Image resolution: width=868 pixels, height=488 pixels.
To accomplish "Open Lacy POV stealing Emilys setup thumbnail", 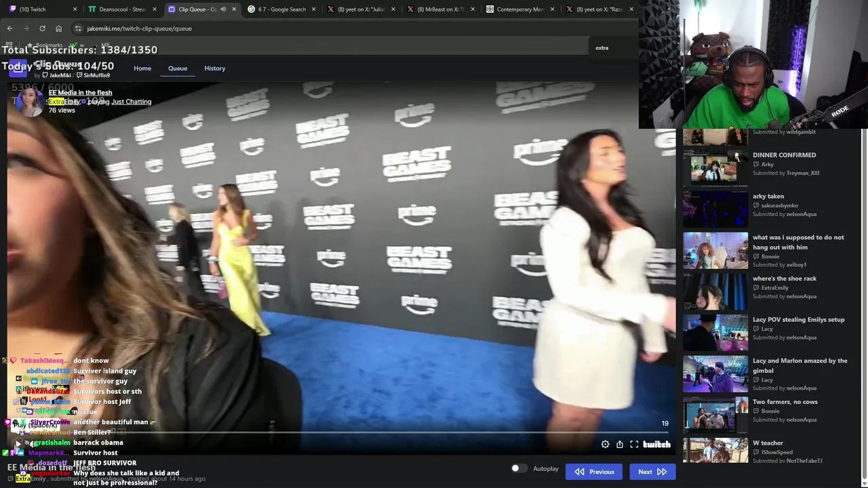I will pos(715,331).
